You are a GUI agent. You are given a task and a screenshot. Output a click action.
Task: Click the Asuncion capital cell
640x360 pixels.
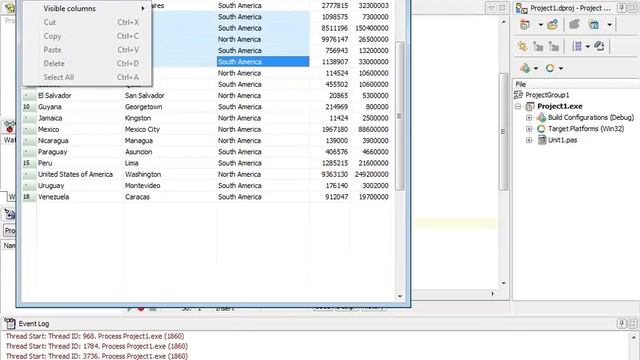170,152
